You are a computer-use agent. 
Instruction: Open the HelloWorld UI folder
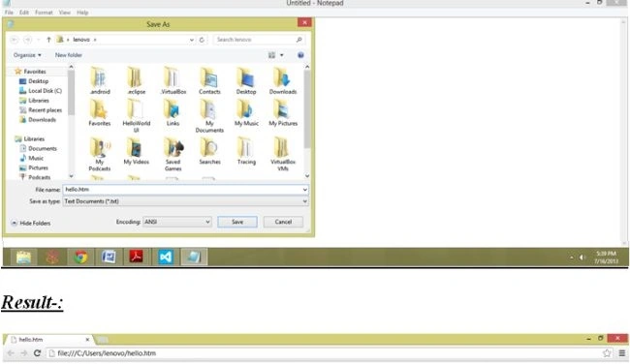[137, 115]
